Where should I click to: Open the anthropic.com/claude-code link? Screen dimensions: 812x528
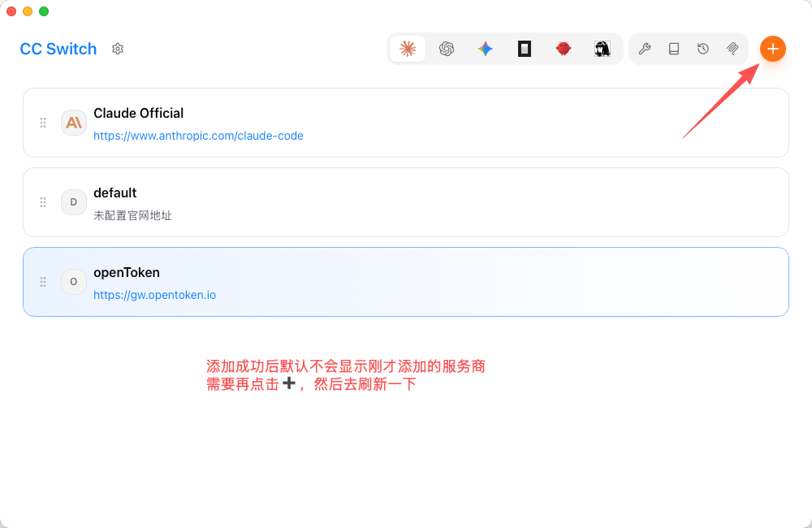point(198,136)
